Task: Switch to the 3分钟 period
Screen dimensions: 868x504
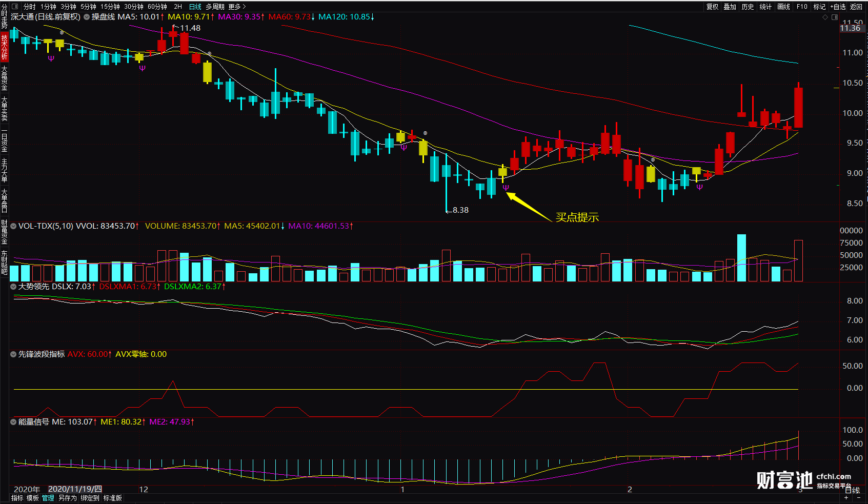Action: point(68,7)
